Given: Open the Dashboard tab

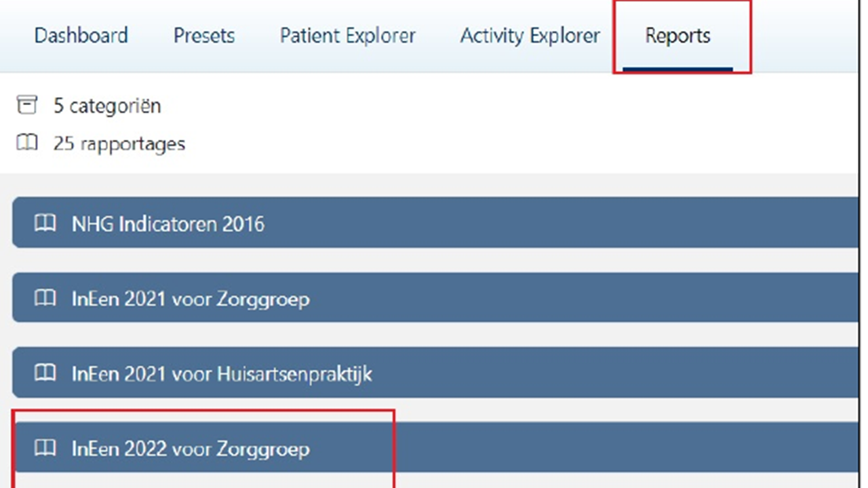Looking at the screenshot, I should [81, 35].
